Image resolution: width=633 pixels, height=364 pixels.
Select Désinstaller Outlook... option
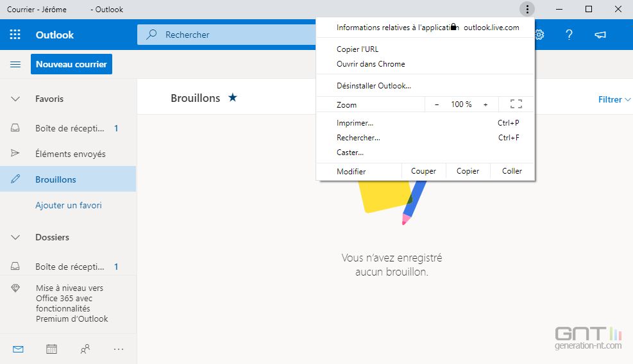pos(425,85)
